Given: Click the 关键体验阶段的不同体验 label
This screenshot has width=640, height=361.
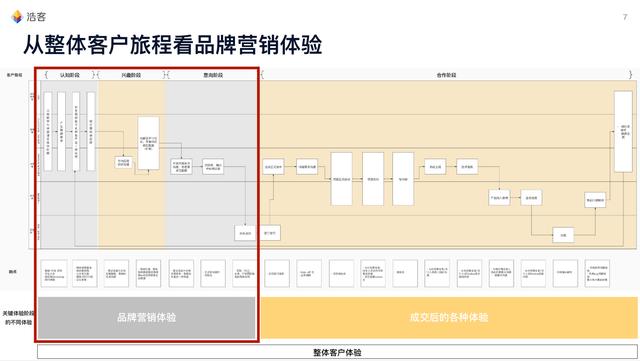Looking at the screenshot, I should point(18,318).
